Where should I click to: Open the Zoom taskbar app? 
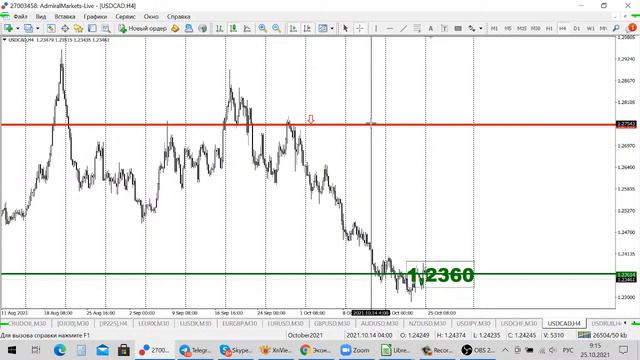(355, 350)
